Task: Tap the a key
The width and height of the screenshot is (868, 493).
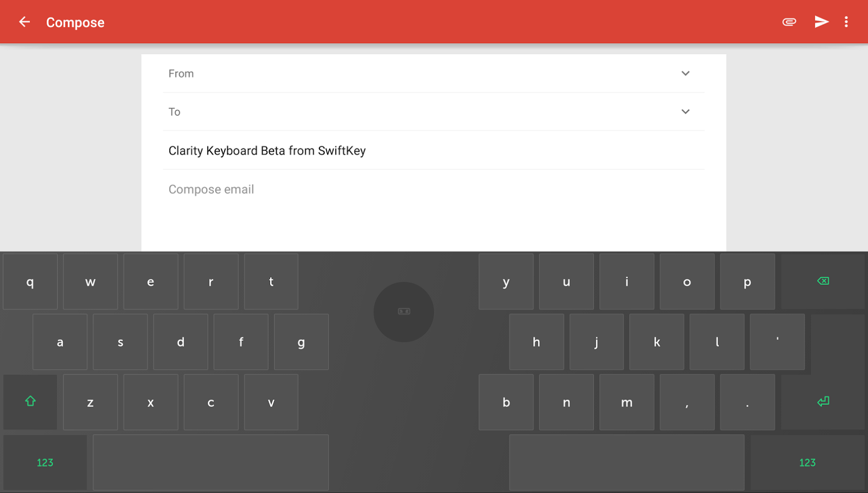Action: [60, 342]
